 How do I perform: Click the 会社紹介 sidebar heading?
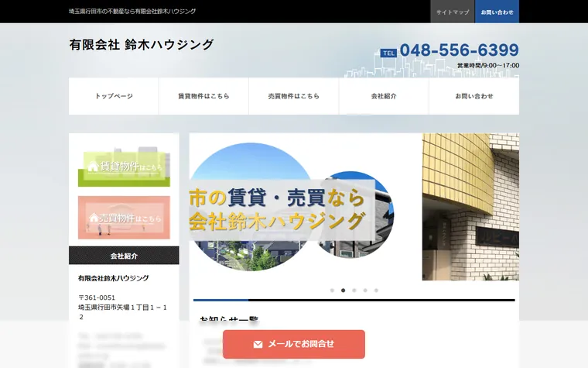[124, 256]
